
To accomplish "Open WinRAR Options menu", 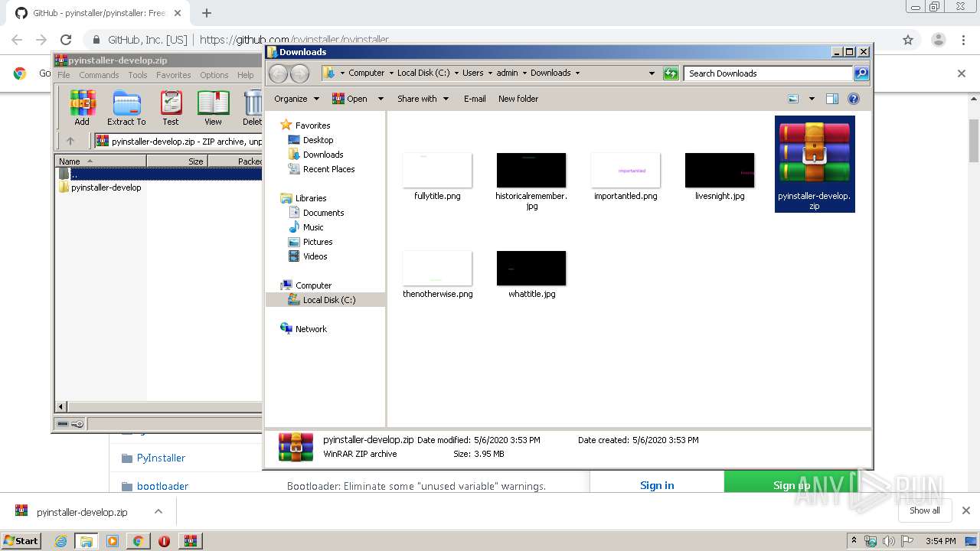I will tap(214, 75).
